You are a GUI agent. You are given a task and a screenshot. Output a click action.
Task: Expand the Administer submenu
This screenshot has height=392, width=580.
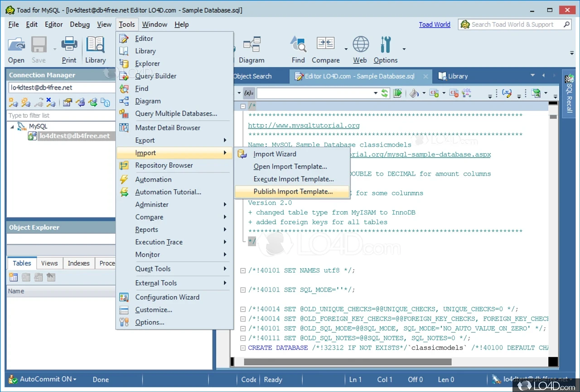click(x=175, y=205)
